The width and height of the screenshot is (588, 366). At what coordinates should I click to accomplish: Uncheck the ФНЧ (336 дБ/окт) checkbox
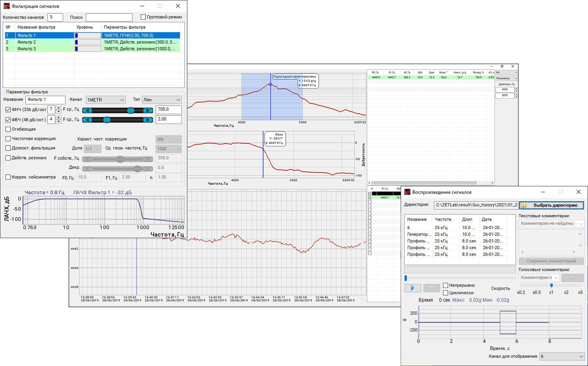coord(8,110)
